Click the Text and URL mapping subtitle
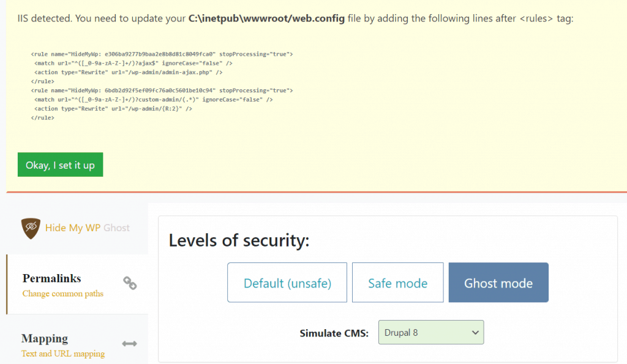The image size is (627, 364). point(63,354)
